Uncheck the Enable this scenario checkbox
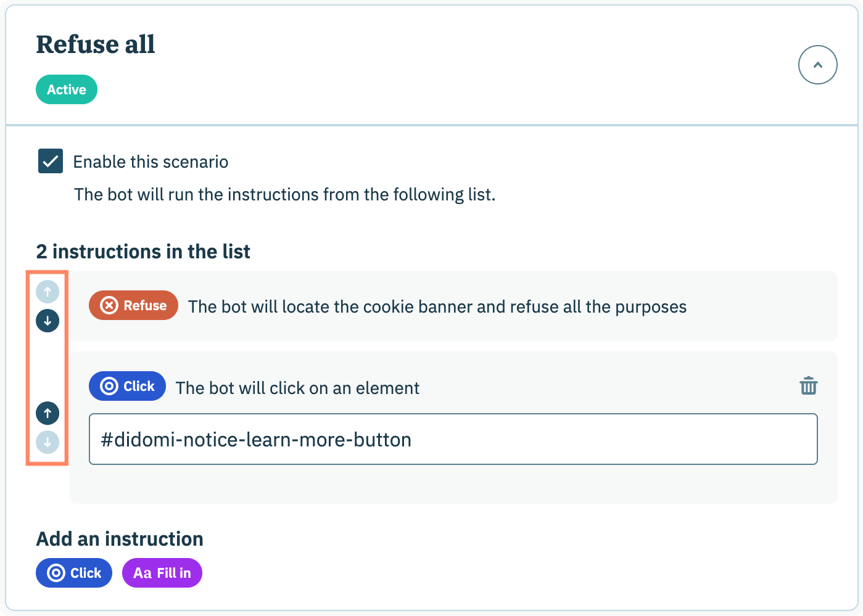The height and width of the screenshot is (616, 863). click(x=51, y=161)
